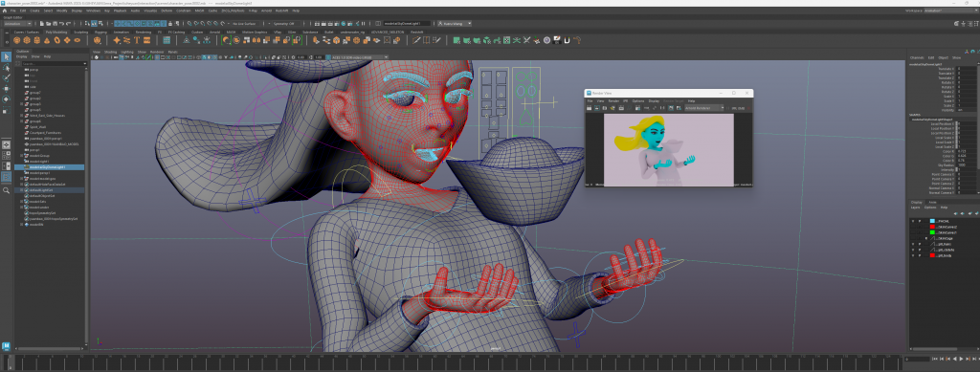Toggle the P playback flag on pit_hairs layer

tap(920, 244)
